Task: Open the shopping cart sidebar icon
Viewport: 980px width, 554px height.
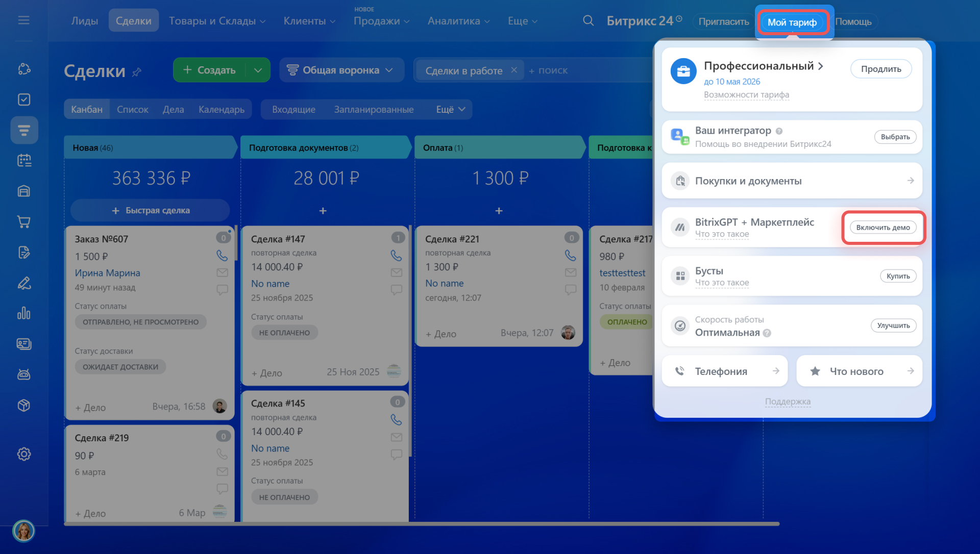Action: pyautogui.click(x=24, y=222)
